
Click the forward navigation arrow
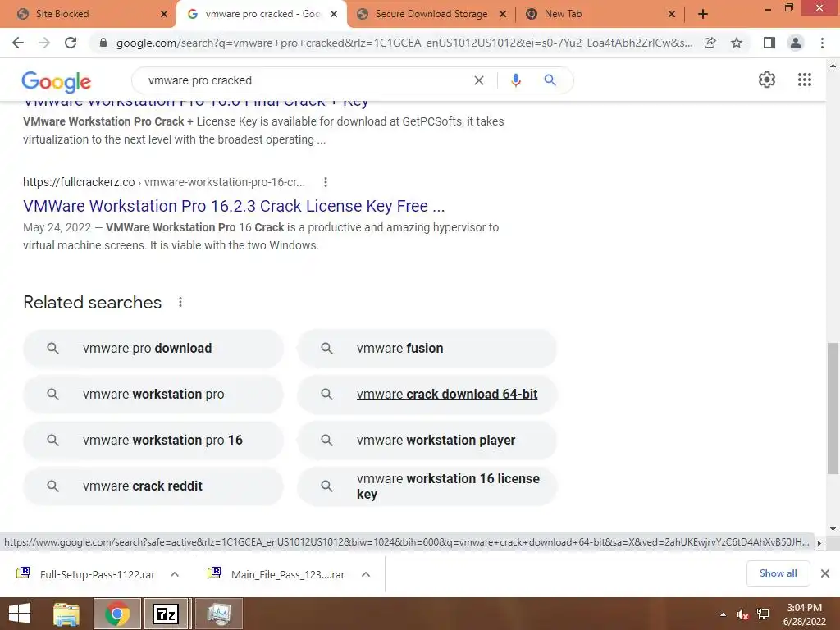tap(44, 43)
